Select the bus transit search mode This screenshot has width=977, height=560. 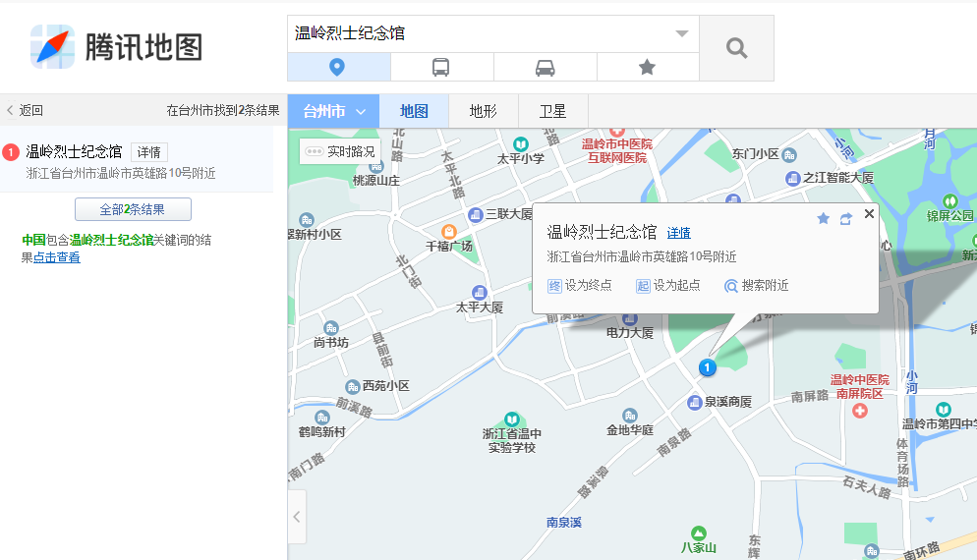click(441, 67)
